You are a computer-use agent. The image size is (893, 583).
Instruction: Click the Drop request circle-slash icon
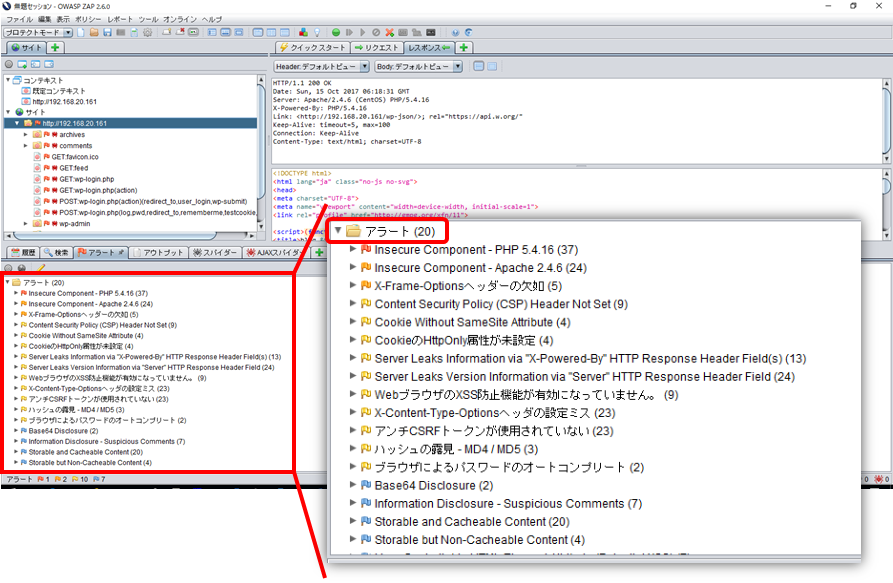click(376, 32)
